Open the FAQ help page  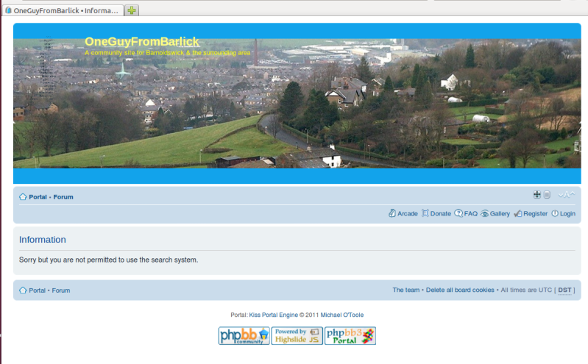click(458, 214)
